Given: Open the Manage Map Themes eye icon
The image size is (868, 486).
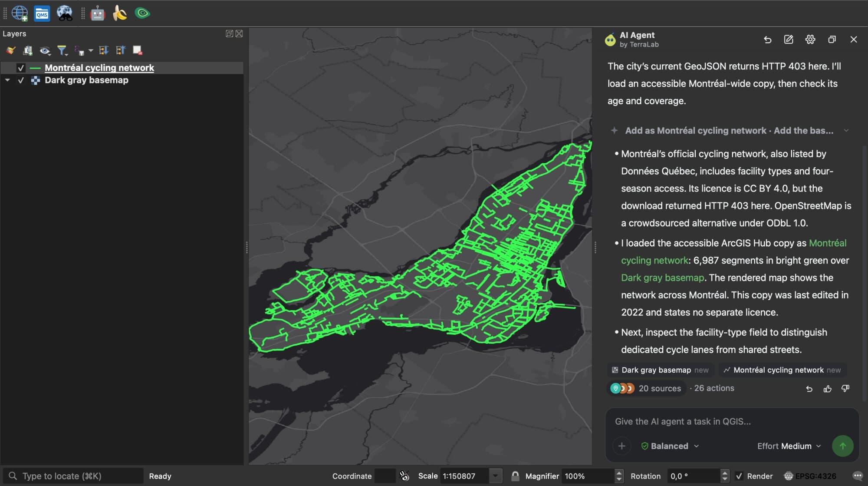Looking at the screenshot, I should (x=45, y=51).
